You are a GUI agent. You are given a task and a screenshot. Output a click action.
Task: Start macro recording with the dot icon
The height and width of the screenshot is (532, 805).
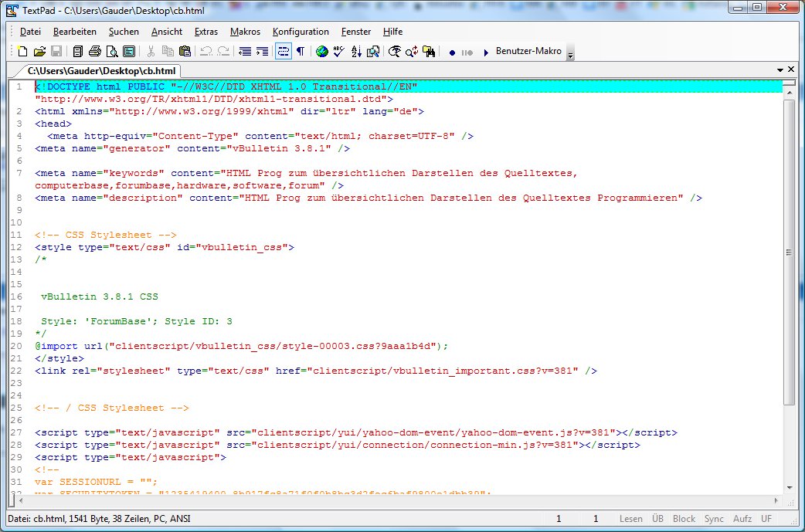click(x=452, y=53)
